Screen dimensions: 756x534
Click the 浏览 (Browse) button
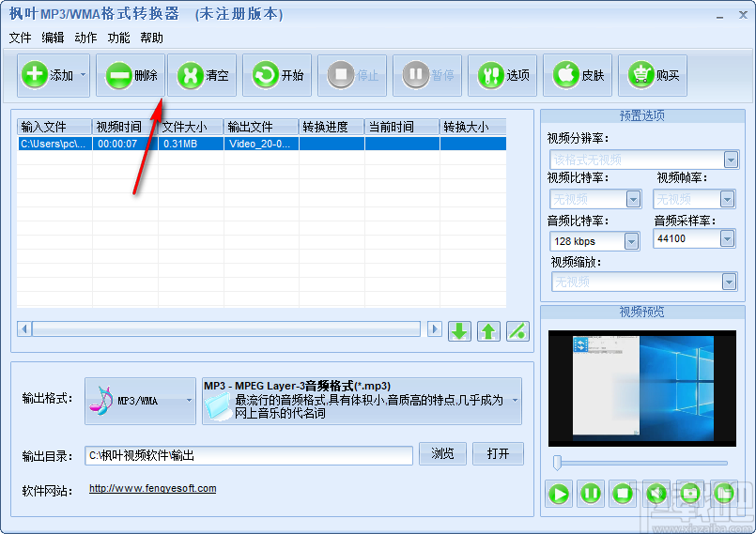pos(442,453)
